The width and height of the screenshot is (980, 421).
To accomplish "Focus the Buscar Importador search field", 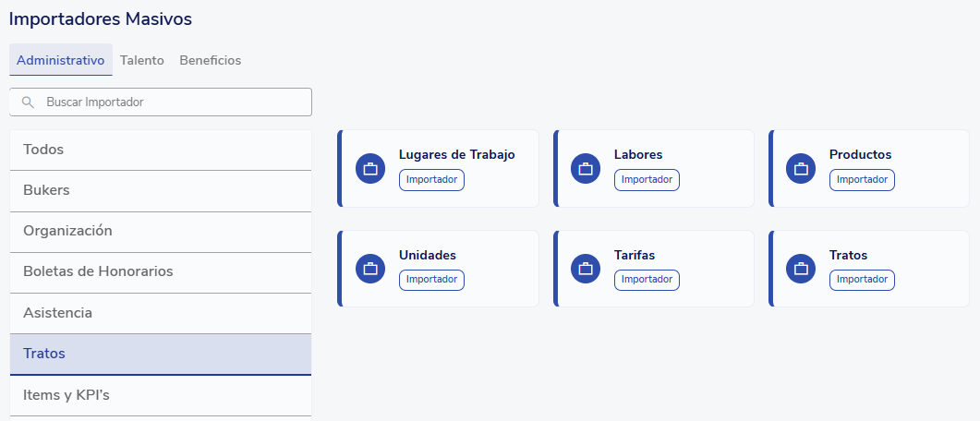I will (x=171, y=102).
